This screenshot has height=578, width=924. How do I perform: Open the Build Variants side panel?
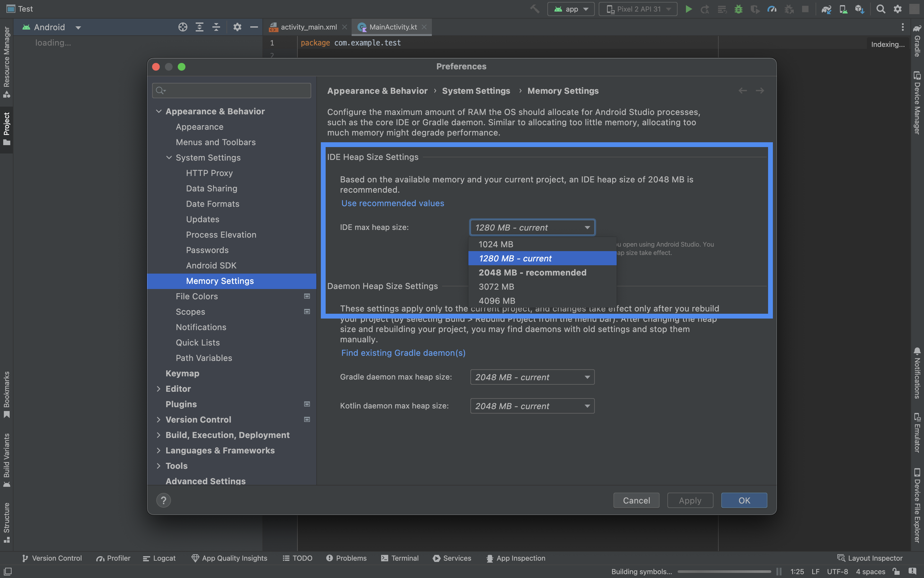[6, 460]
